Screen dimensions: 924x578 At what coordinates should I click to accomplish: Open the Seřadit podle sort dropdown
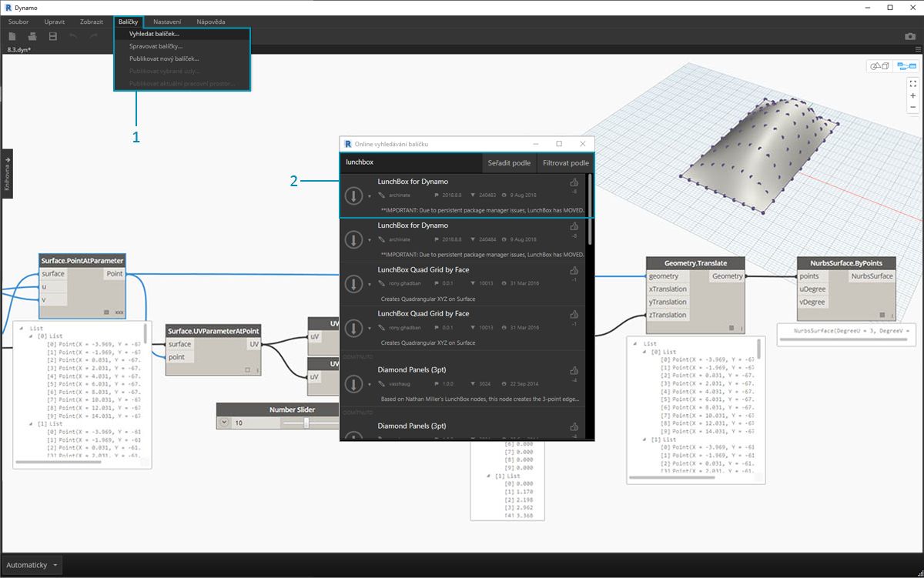coord(509,162)
